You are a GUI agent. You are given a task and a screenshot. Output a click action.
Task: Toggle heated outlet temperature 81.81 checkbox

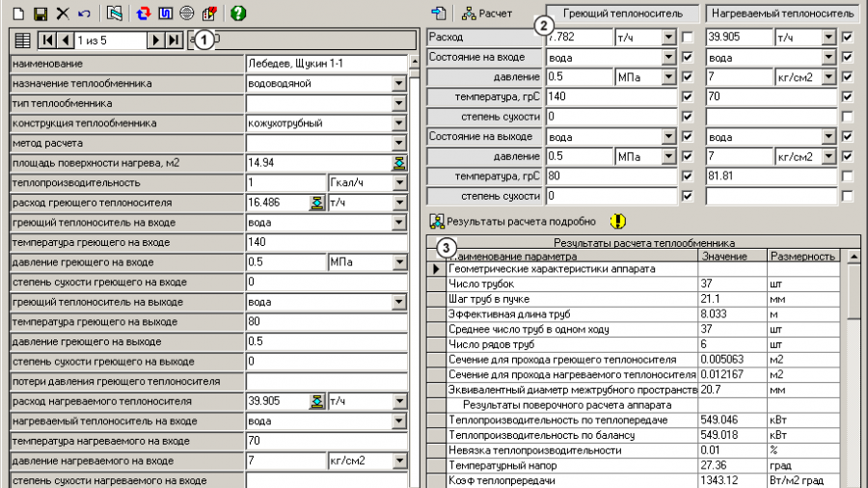pyautogui.click(x=847, y=176)
